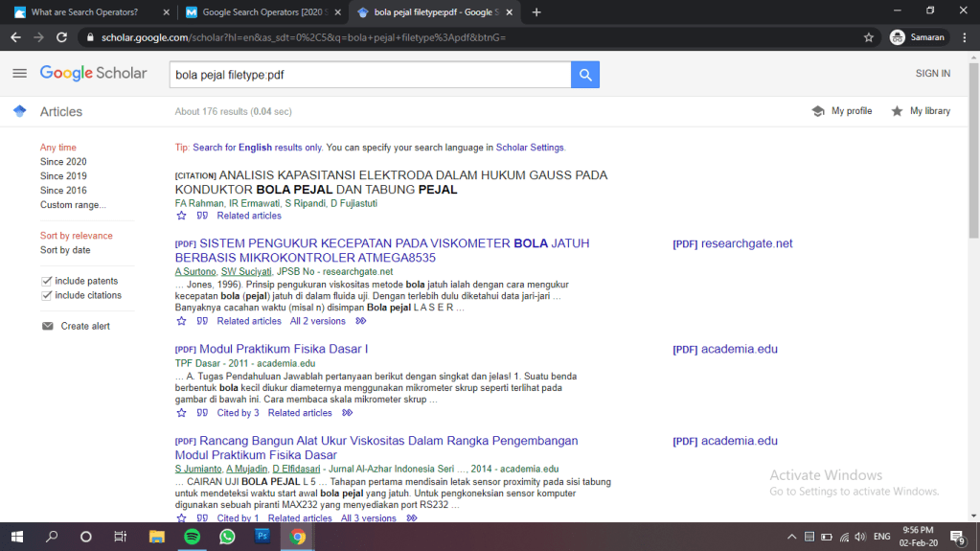Screen dimensions: 980x551
Task: Click the SIGN IN button
Action: point(932,74)
